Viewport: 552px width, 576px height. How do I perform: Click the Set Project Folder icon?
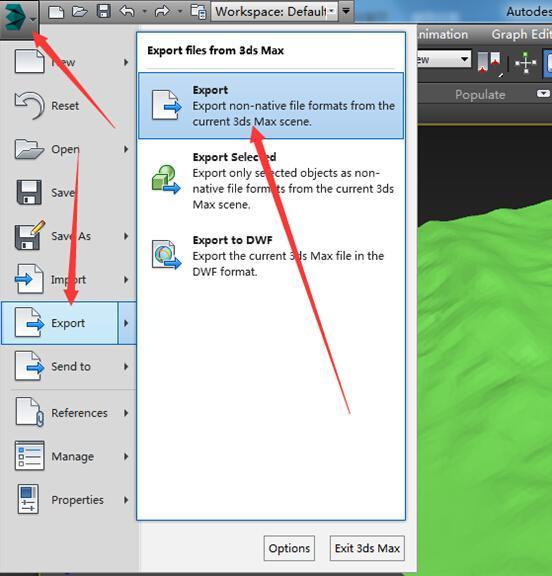[x=198, y=12]
